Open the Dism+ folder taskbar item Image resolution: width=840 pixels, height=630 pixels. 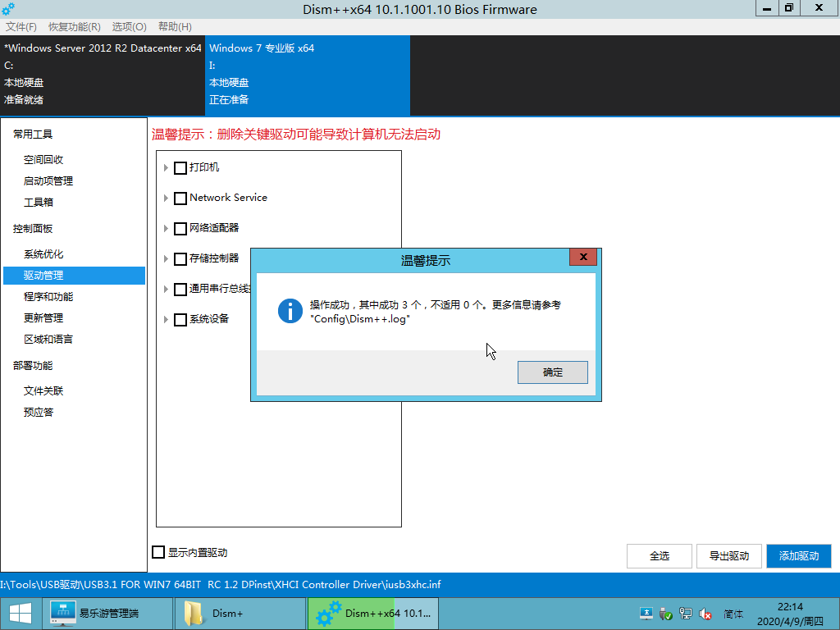(x=240, y=614)
